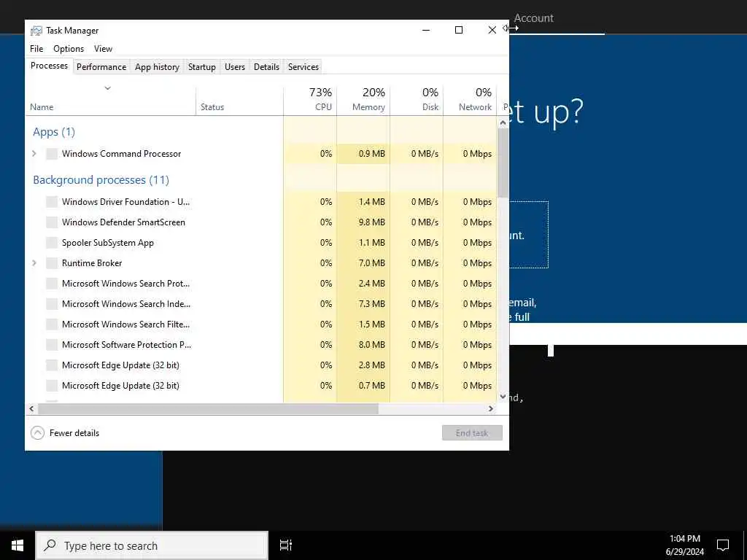Expand the Runtime Broker process group
The image size is (747, 560).
34,263
